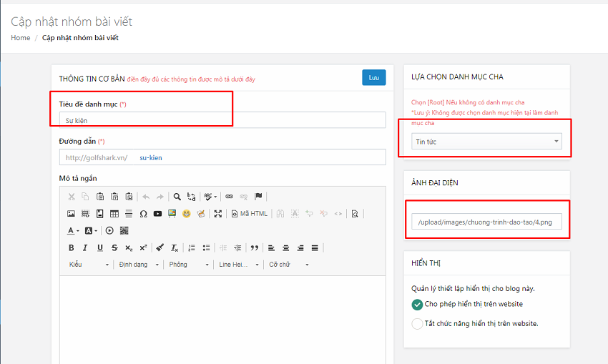Insert a special character (Omega icon)
Viewport: 608px width, 364px height.
tap(143, 213)
